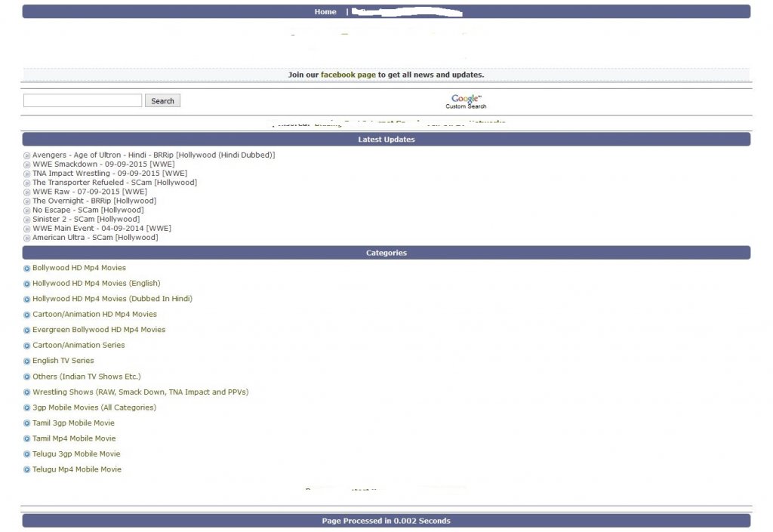Click the Search button
Viewport: 773px width, 532px height.
pyautogui.click(x=163, y=100)
